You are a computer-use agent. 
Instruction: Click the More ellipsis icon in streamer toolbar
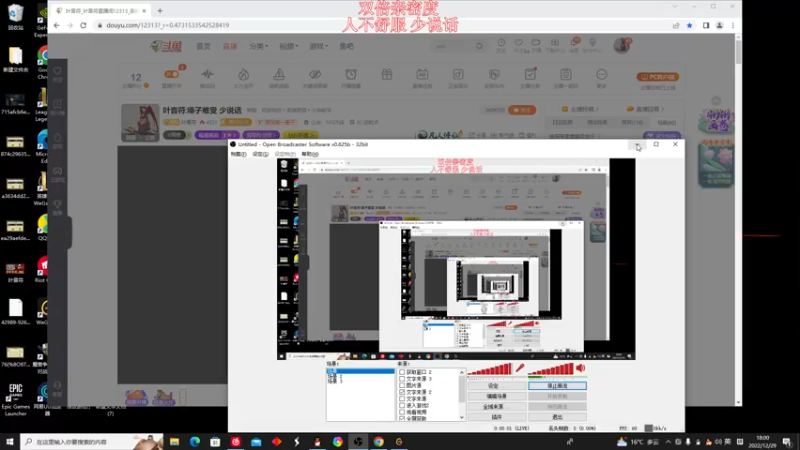[x=602, y=74]
